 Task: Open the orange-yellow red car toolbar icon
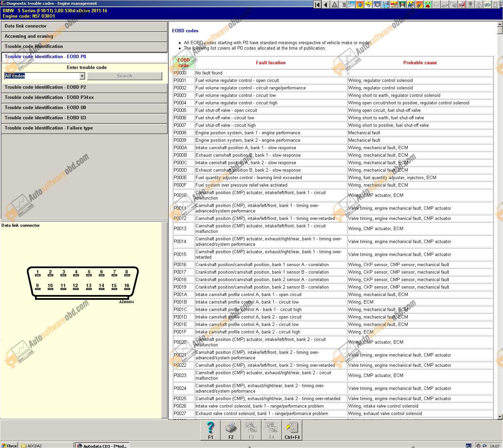394,5
